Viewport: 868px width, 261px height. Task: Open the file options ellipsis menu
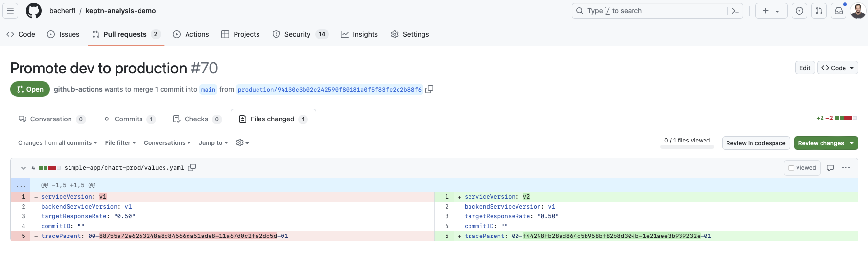coord(846,168)
